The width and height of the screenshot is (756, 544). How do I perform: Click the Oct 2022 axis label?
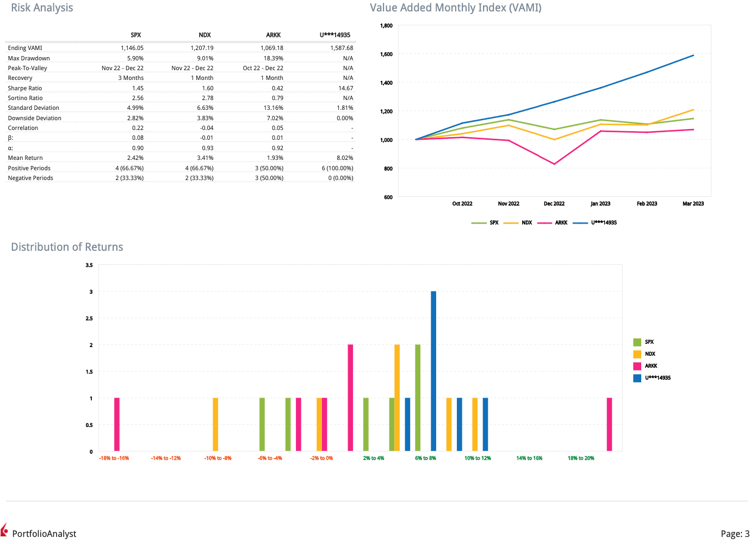click(x=462, y=203)
